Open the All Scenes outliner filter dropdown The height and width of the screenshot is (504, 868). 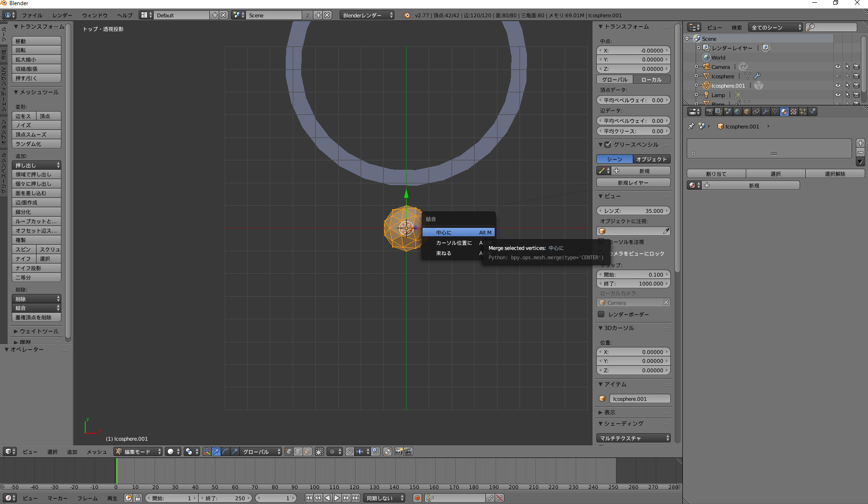pyautogui.click(x=776, y=27)
